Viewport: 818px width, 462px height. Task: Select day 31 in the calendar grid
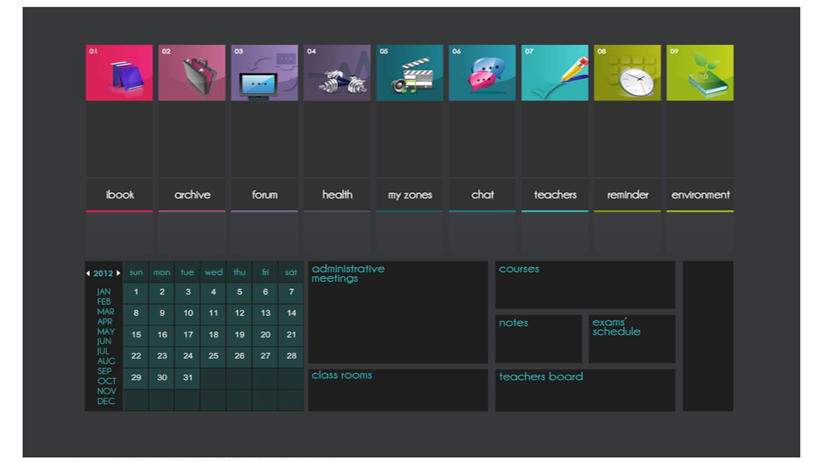[188, 378]
